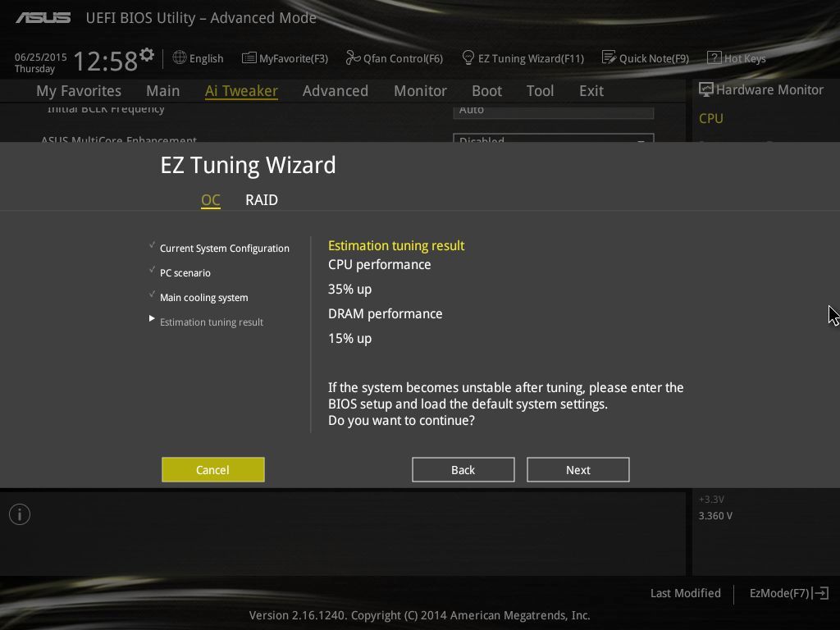Click the Qfan fan icon
This screenshot has width=840, height=630.
[353, 57]
